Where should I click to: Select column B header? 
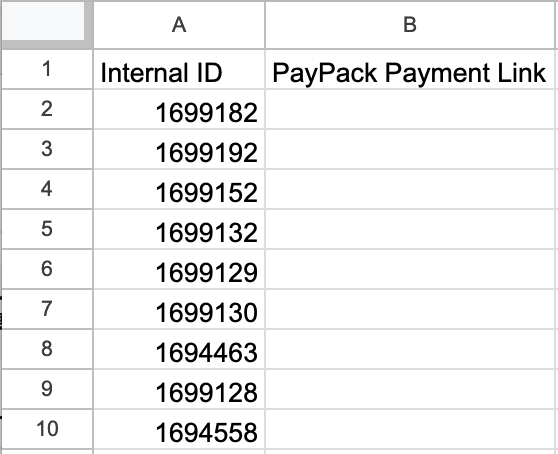pyautogui.click(x=410, y=25)
